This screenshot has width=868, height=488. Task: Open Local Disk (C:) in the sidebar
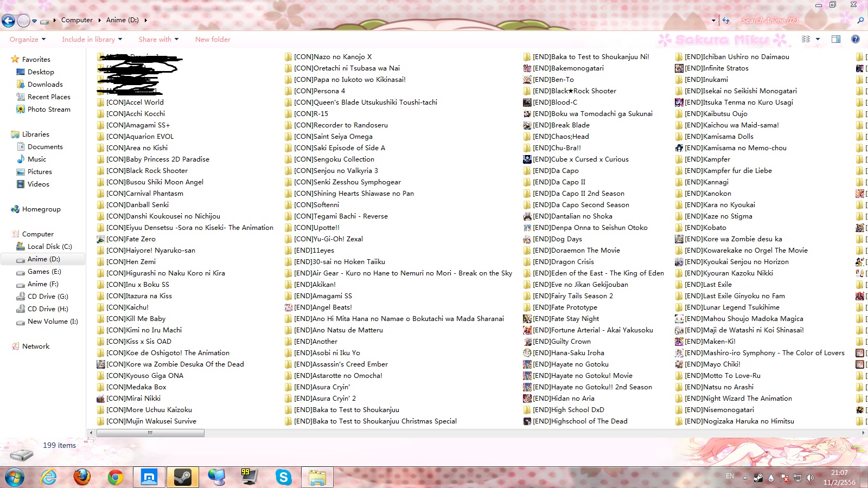pos(49,247)
